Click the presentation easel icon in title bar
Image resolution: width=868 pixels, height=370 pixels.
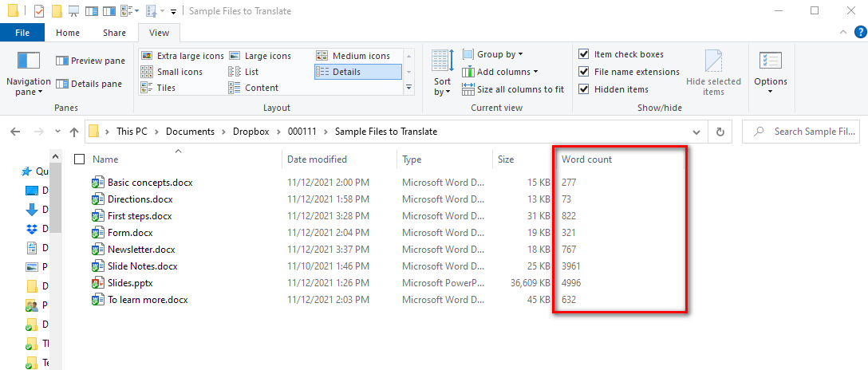(73, 11)
